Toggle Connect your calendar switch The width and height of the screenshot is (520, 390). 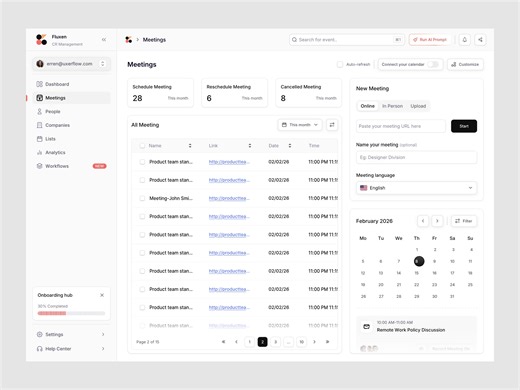[x=433, y=64]
